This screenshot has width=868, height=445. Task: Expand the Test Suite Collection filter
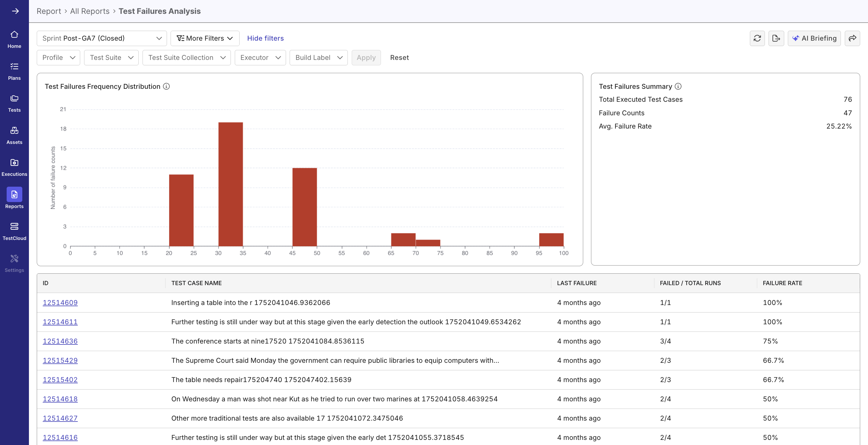tap(186, 58)
